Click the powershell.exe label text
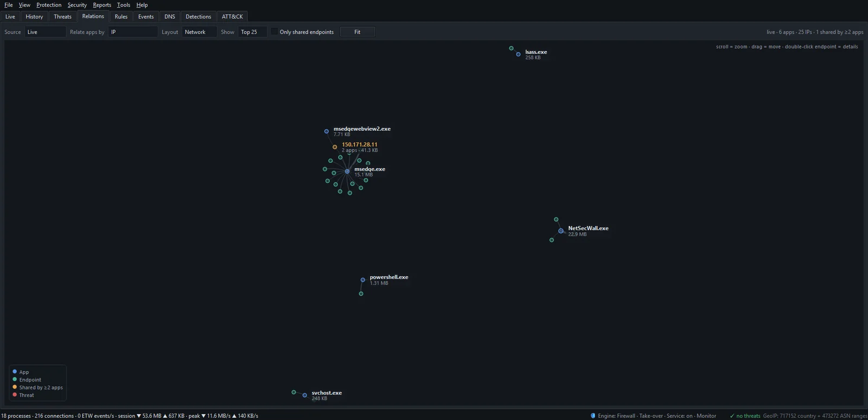 pos(389,277)
